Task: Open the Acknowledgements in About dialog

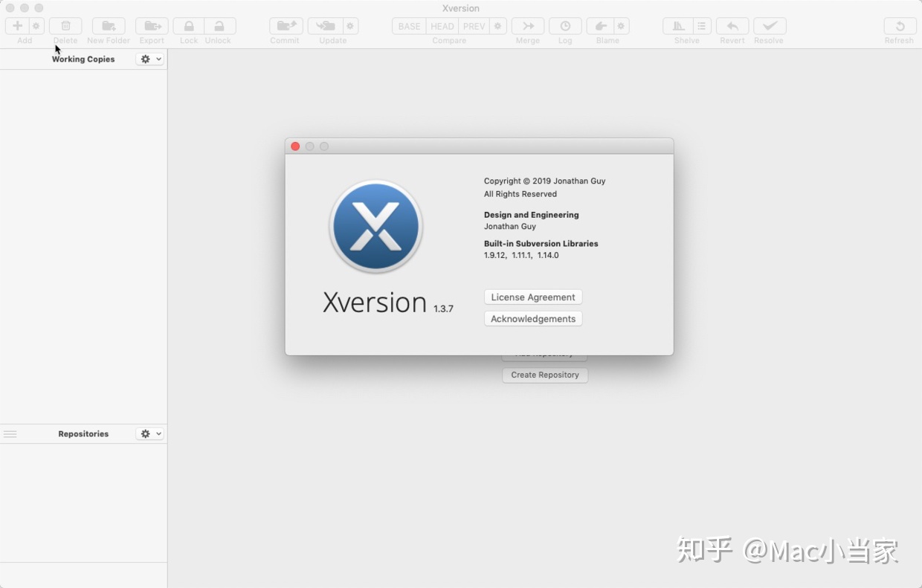Action: (533, 319)
